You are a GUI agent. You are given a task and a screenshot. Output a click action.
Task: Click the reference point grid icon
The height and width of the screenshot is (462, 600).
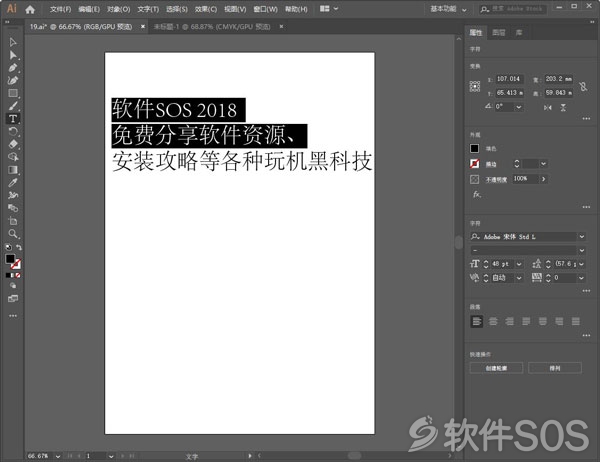pyautogui.click(x=474, y=86)
